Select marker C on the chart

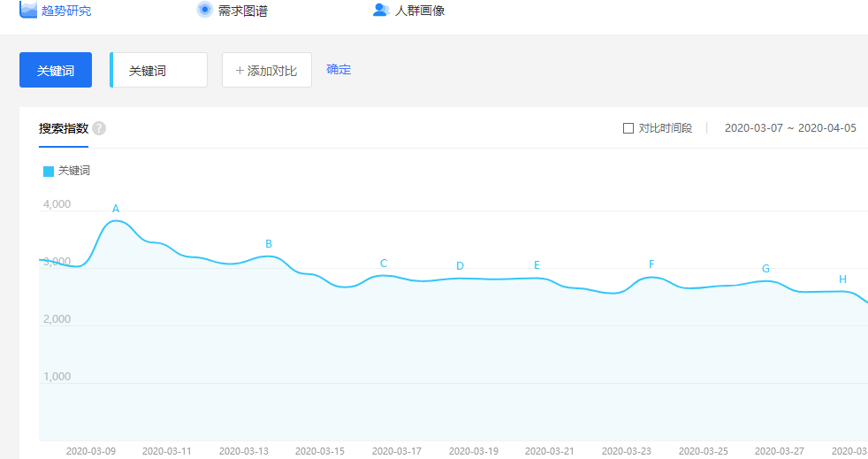384,264
